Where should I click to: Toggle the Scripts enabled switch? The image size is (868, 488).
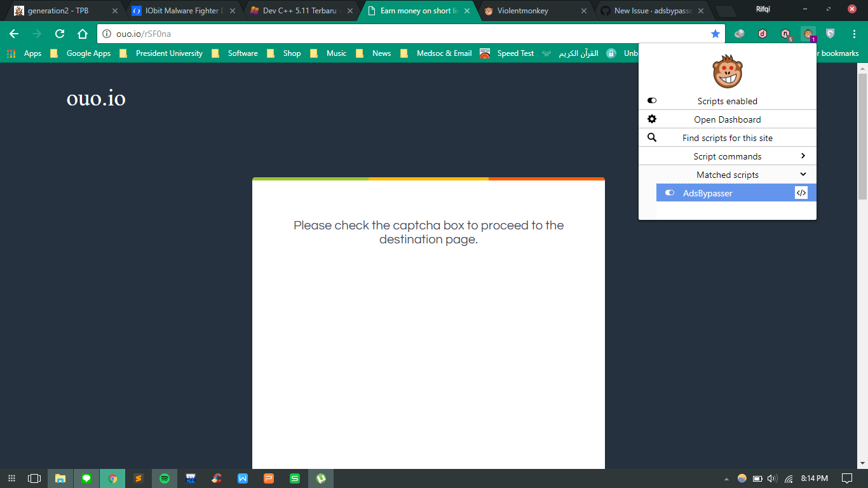[651, 100]
